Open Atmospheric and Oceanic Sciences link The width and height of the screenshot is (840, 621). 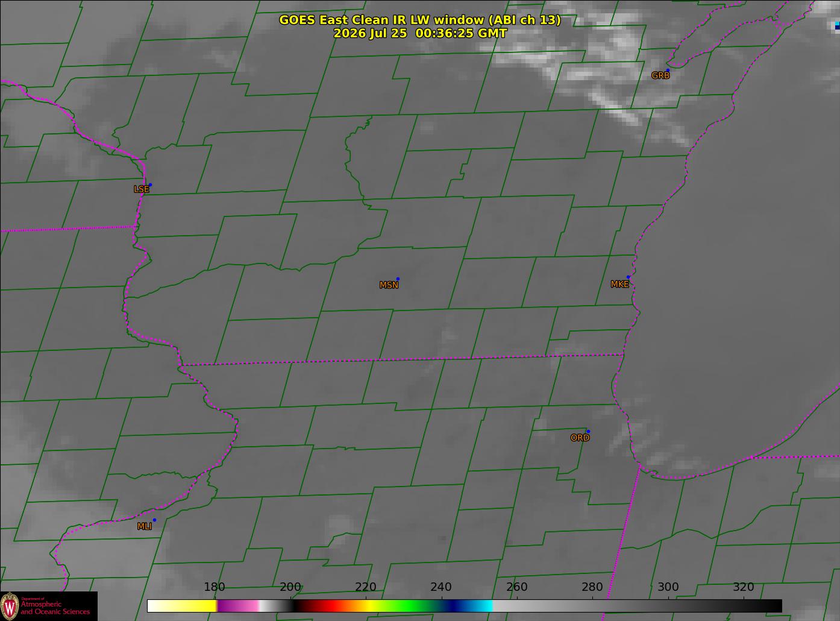click(x=55, y=608)
